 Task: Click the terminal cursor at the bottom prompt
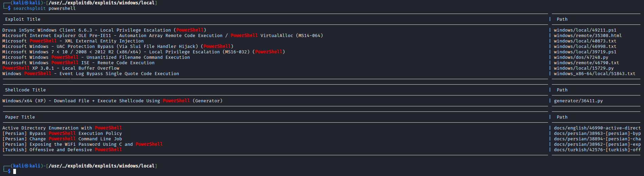(x=15, y=172)
